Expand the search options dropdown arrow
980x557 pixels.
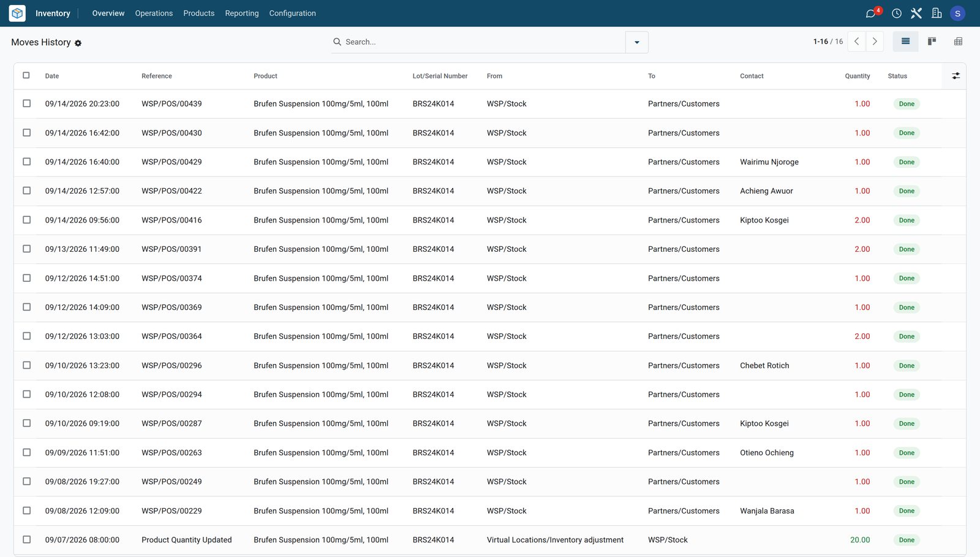click(637, 42)
